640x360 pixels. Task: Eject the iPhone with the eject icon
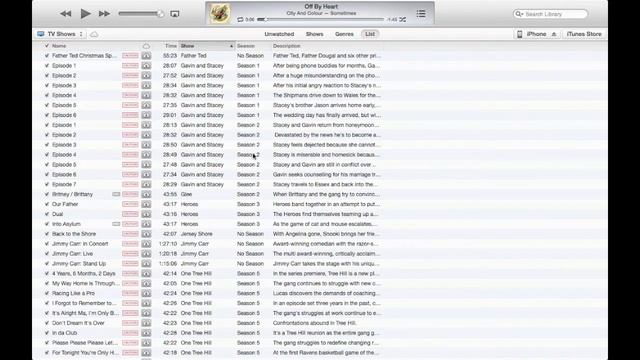point(554,34)
